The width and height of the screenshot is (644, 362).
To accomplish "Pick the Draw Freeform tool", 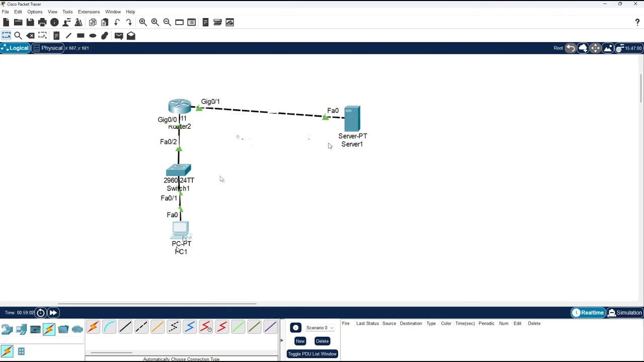I will pos(105,36).
